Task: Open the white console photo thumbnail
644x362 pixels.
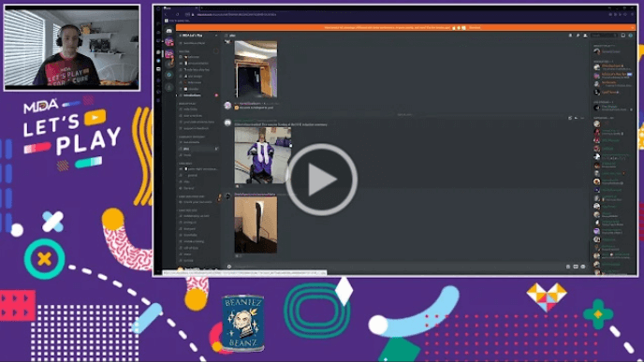Action: point(256,224)
